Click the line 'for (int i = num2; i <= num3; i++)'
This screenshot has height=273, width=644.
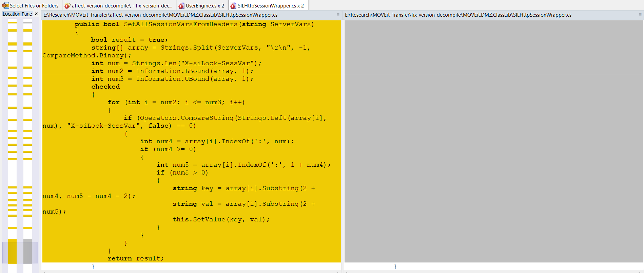tap(176, 102)
